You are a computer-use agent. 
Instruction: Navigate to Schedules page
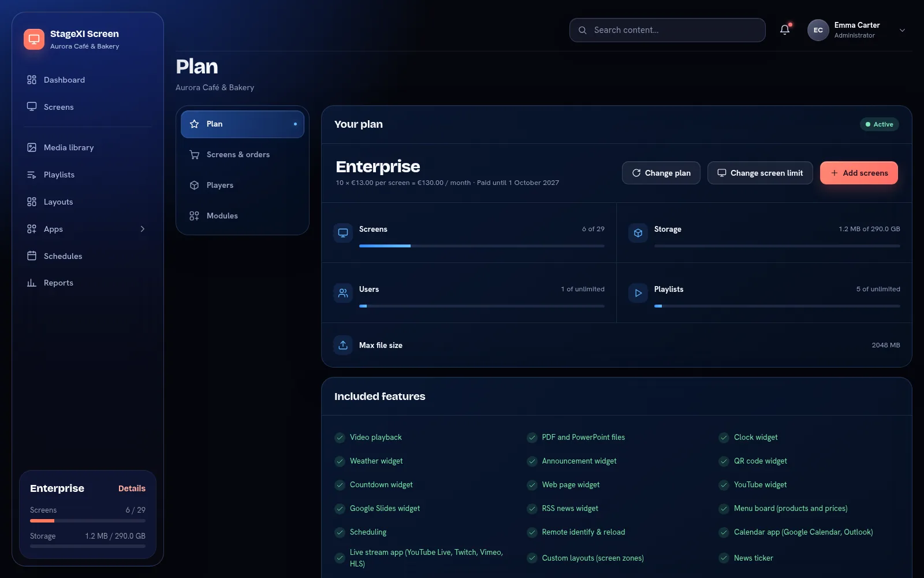coord(87,256)
